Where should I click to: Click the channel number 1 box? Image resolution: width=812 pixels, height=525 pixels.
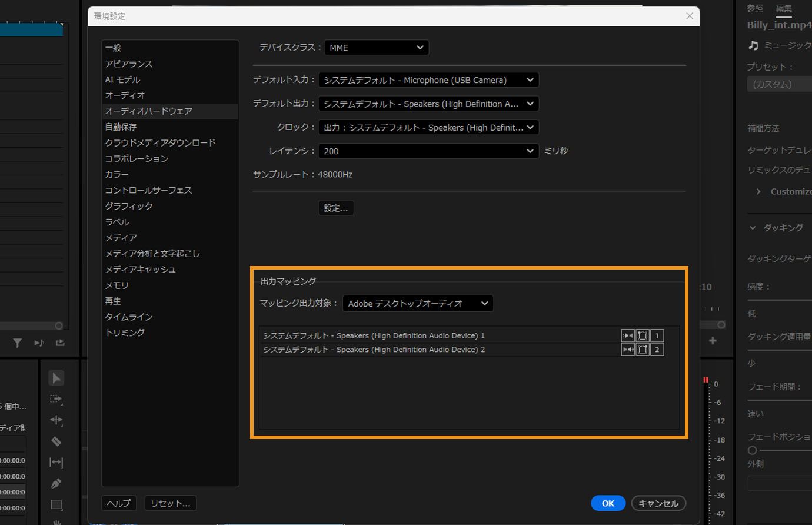pos(657,335)
